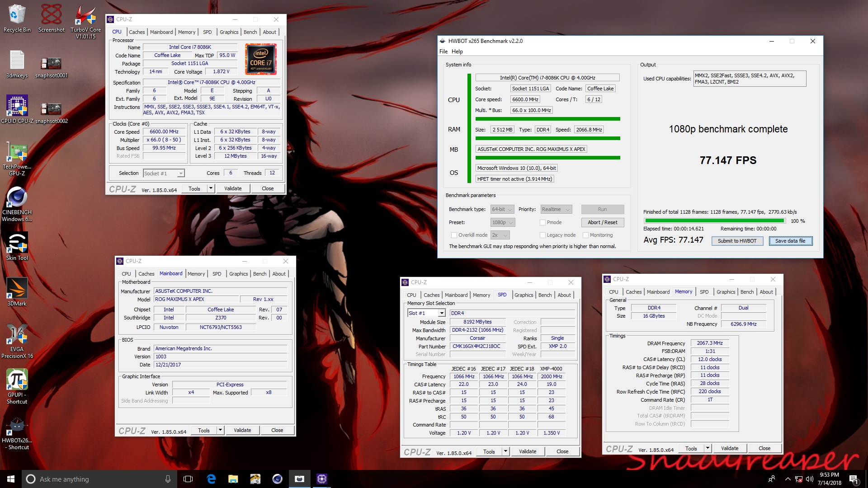
Task: Expand Tools arrow in CPU tab window
Action: pos(210,188)
